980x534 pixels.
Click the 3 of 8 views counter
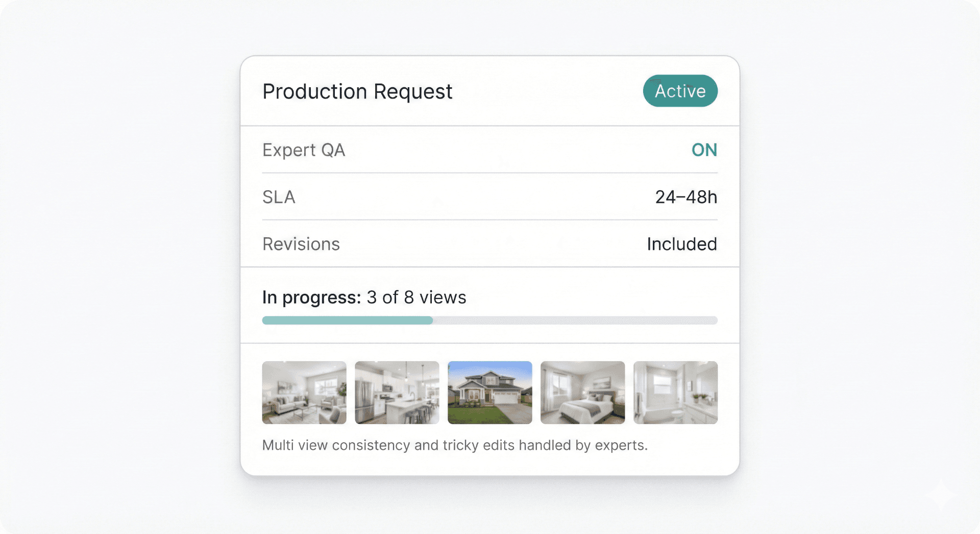point(415,297)
